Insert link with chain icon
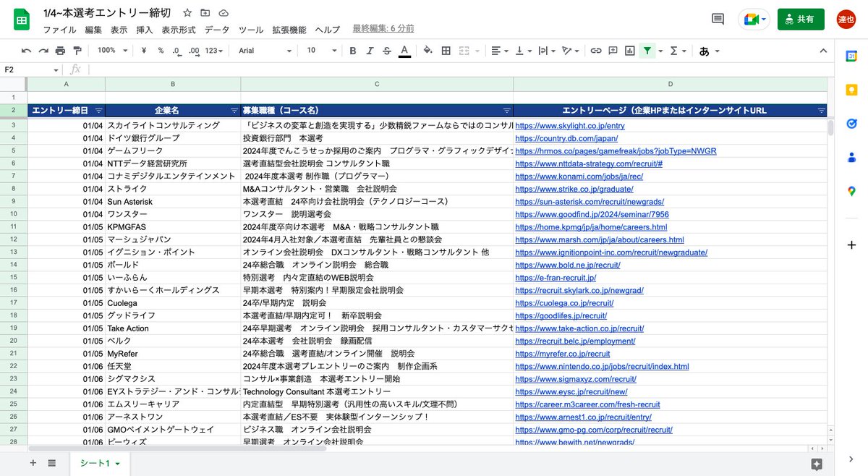Screen dimensions: 868x476 pyautogui.click(x=596, y=51)
